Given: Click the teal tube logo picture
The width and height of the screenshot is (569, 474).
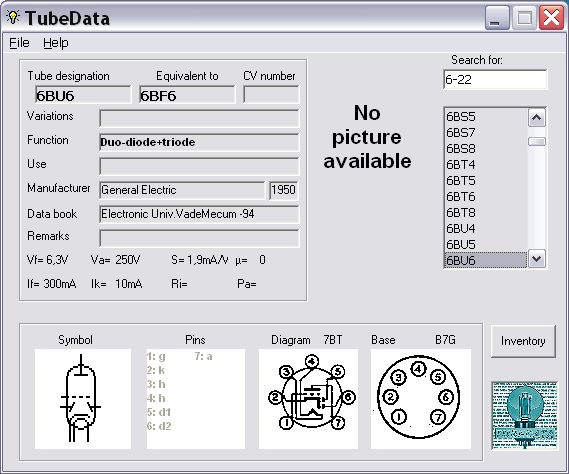Looking at the screenshot, I should 525,415.
